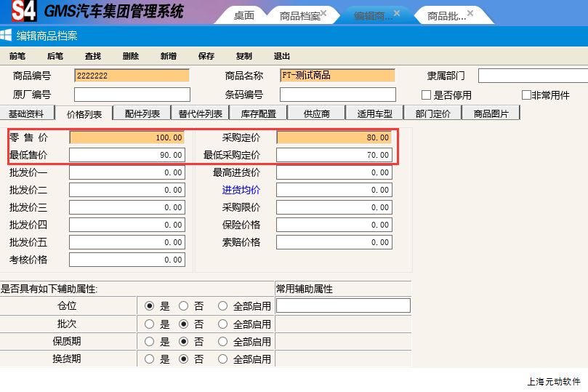Open the 桌面 tab at top
Screen dimensions: 588x392
pos(243,15)
